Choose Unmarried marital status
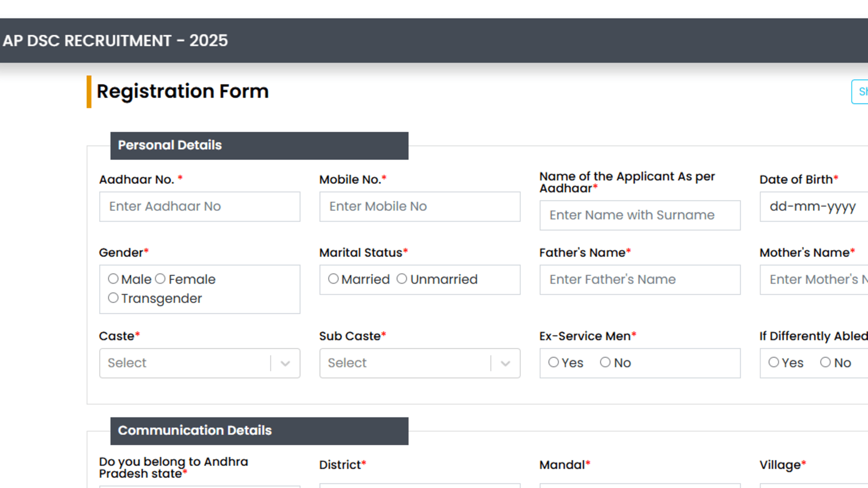Image resolution: width=868 pixels, height=488 pixels. point(401,279)
